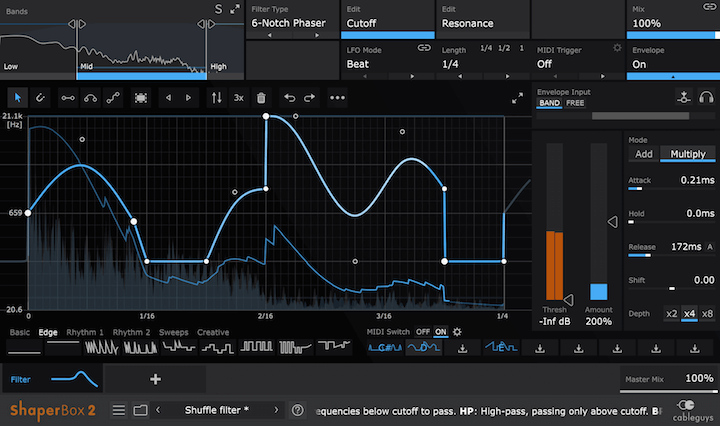The height and width of the screenshot is (426, 720).
Task: Choose the S-curve segment tool
Action: (x=113, y=98)
